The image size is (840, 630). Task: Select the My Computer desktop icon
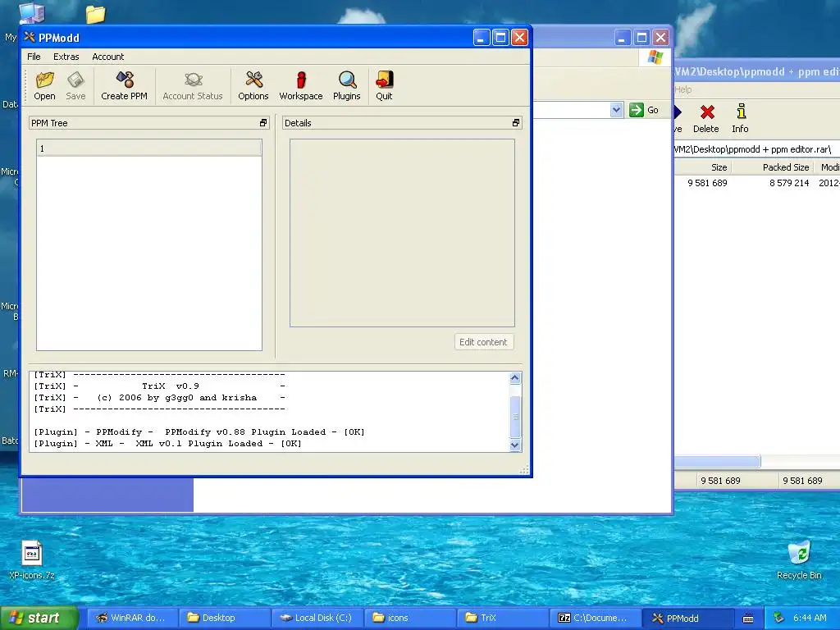click(x=32, y=11)
